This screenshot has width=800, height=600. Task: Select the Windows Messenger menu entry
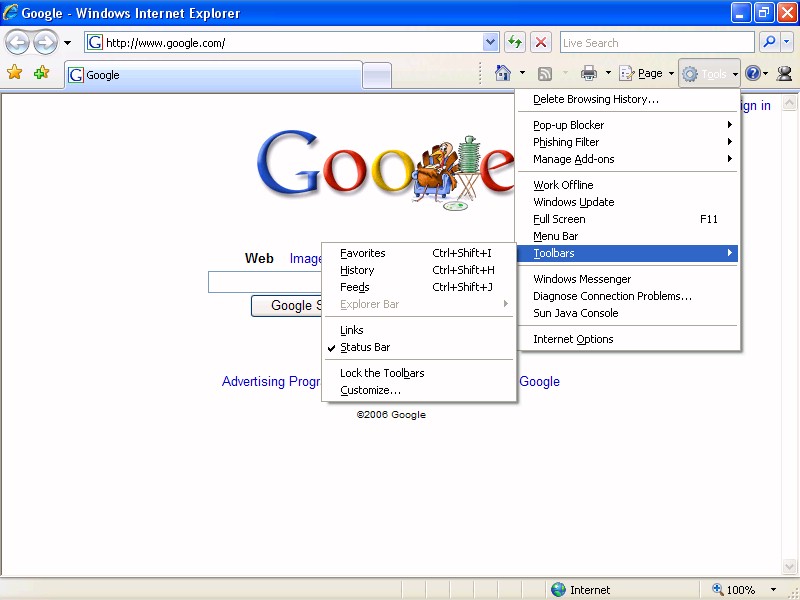[x=628, y=279]
